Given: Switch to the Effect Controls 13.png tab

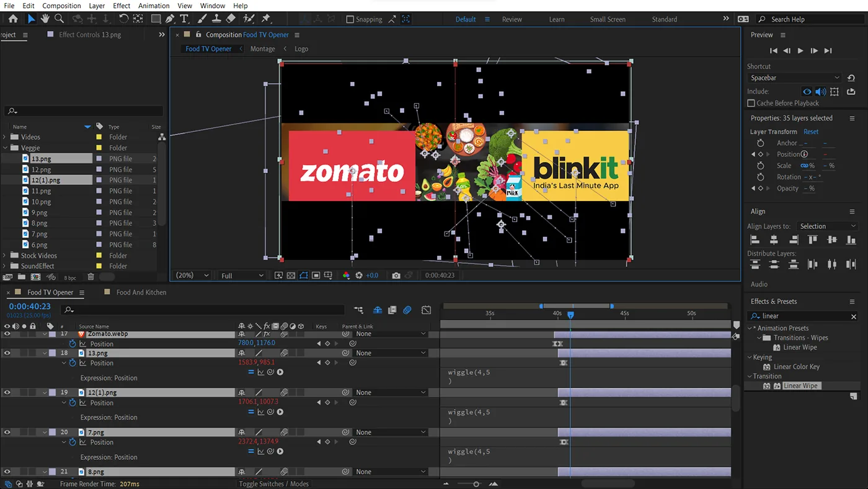Looking at the screenshot, I should coord(90,35).
